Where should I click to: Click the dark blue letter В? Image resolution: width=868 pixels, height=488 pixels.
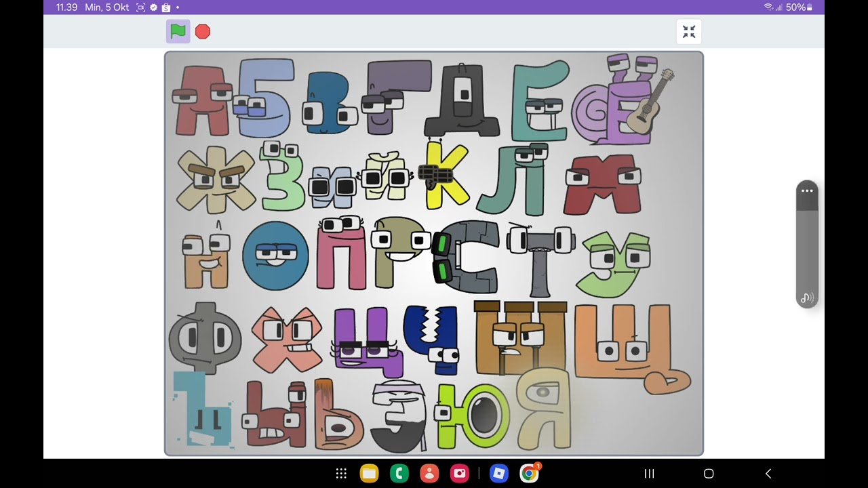coord(331,103)
